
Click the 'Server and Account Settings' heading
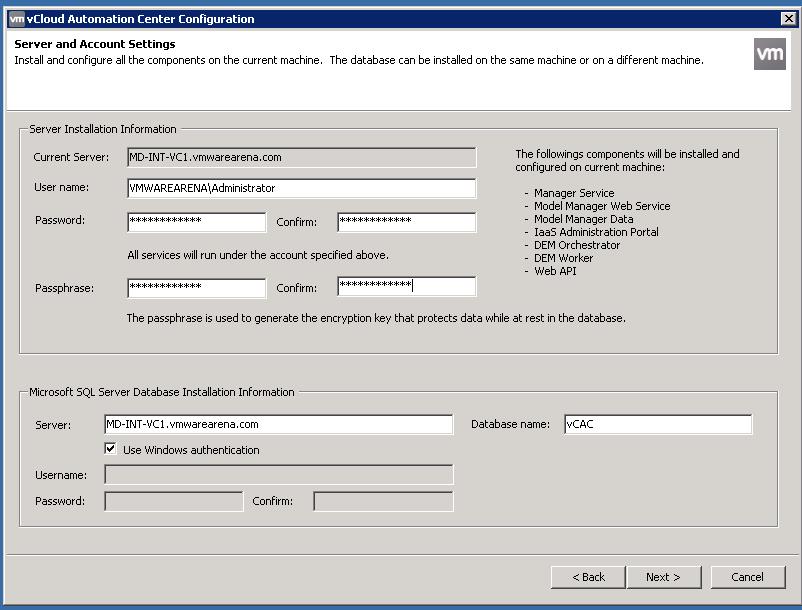tap(95, 44)
